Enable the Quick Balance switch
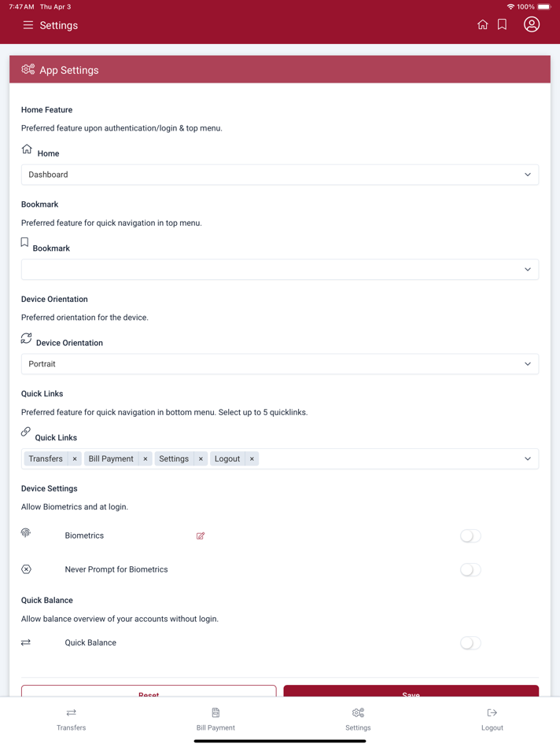This screenshot has height=747, width=560. (470, 643)
